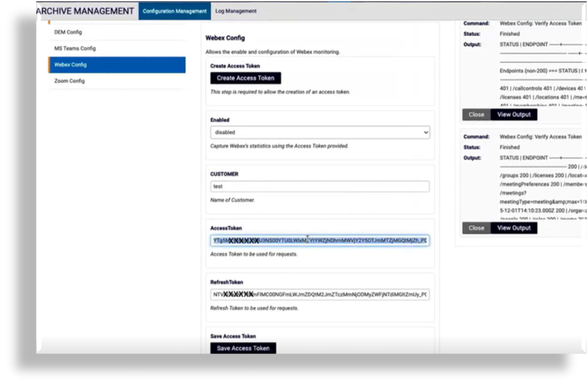The height and width of the screenshot is (386, 588).
Task: Click the CUSTOMER input field containing test
Action: pos(320,186)
